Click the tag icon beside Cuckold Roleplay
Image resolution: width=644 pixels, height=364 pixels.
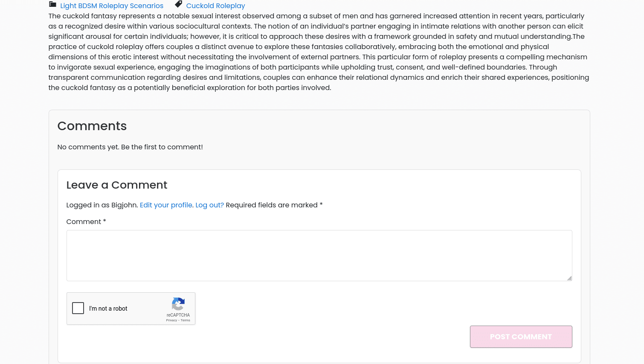[179, 4]
